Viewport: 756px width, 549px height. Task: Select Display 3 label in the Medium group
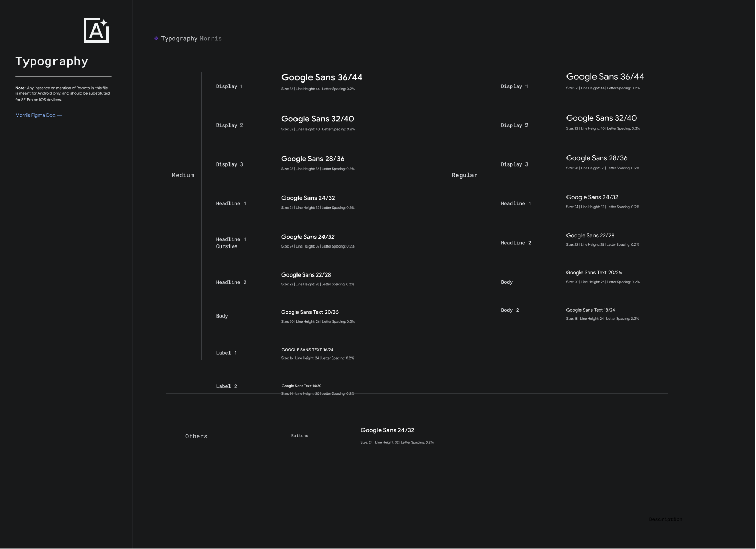pos(230,164)
